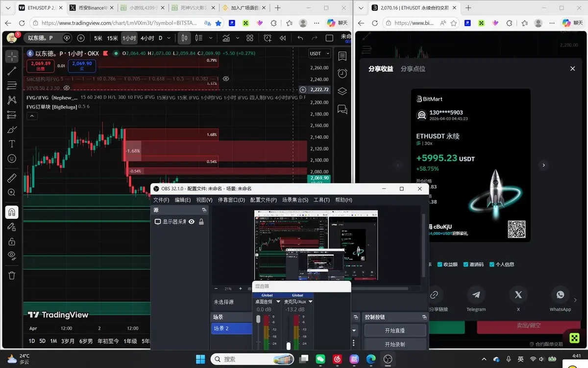Select the 1D range at chart bottom
The height and width of the screenshot is (368, 588).
pos(32,341)
